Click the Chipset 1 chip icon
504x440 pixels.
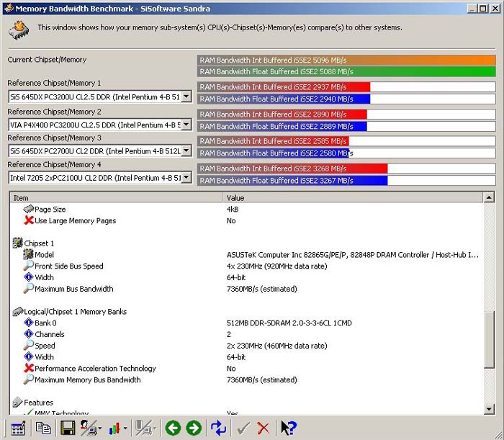(x=17, y=243)
